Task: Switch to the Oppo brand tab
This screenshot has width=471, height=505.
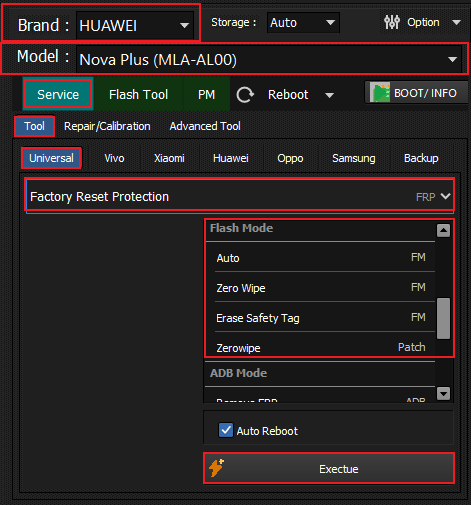Action: (x=290, y=158)
